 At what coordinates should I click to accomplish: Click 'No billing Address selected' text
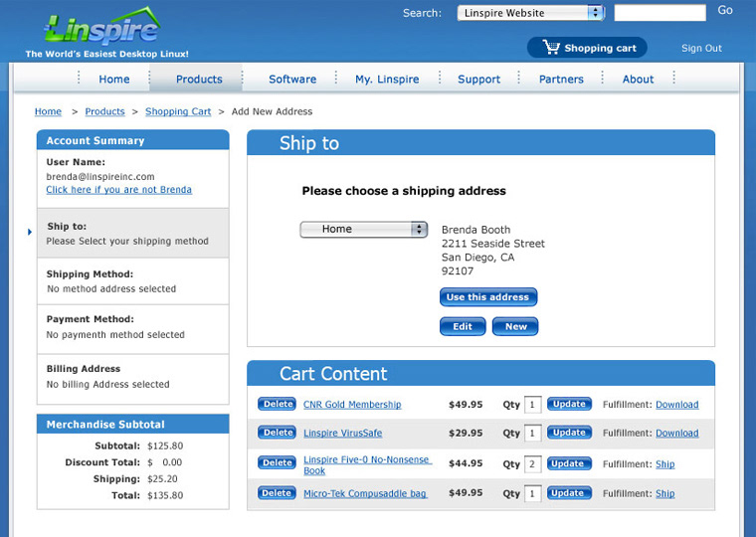[x=108, y=384]
